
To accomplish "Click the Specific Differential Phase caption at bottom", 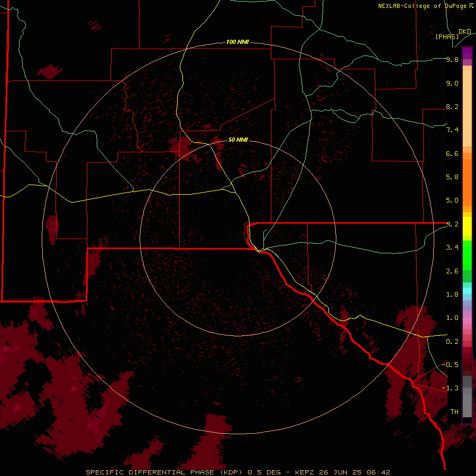I will (237, 472).
